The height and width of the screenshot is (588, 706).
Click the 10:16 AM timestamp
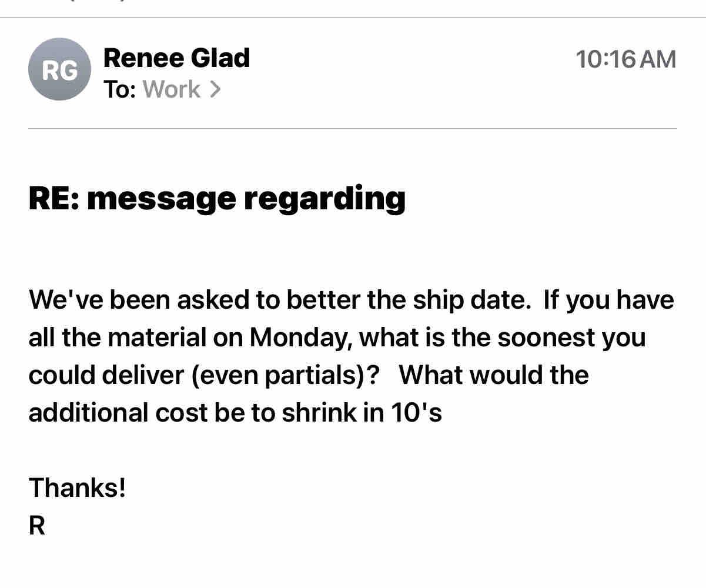625,59
